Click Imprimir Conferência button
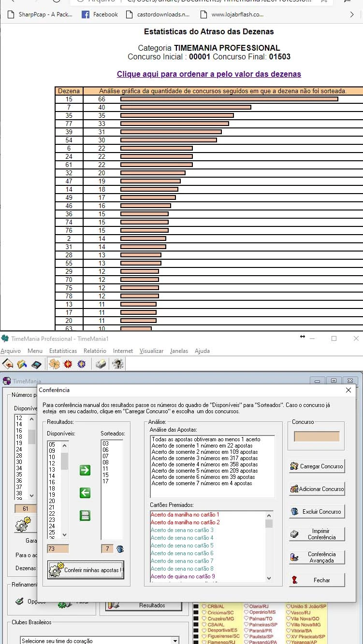This screenshot has width=363, height=644. click(x=317, y=534)
